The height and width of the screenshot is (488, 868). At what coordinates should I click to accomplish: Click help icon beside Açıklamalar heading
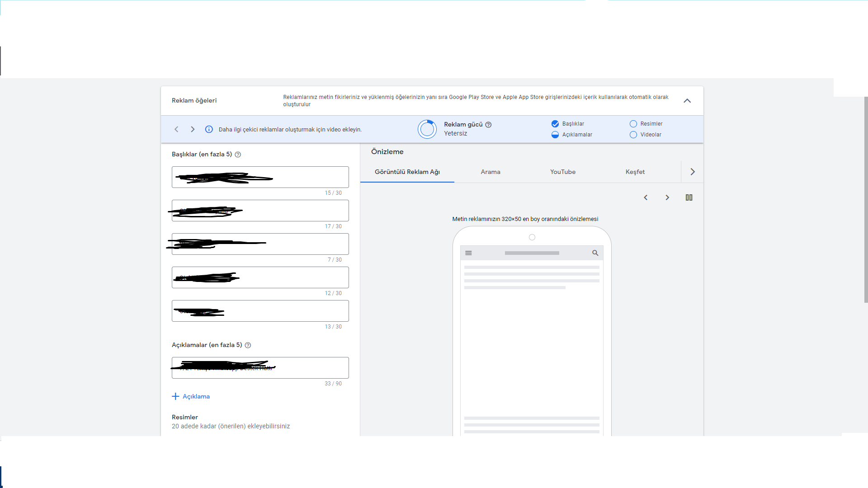(248, 345)
